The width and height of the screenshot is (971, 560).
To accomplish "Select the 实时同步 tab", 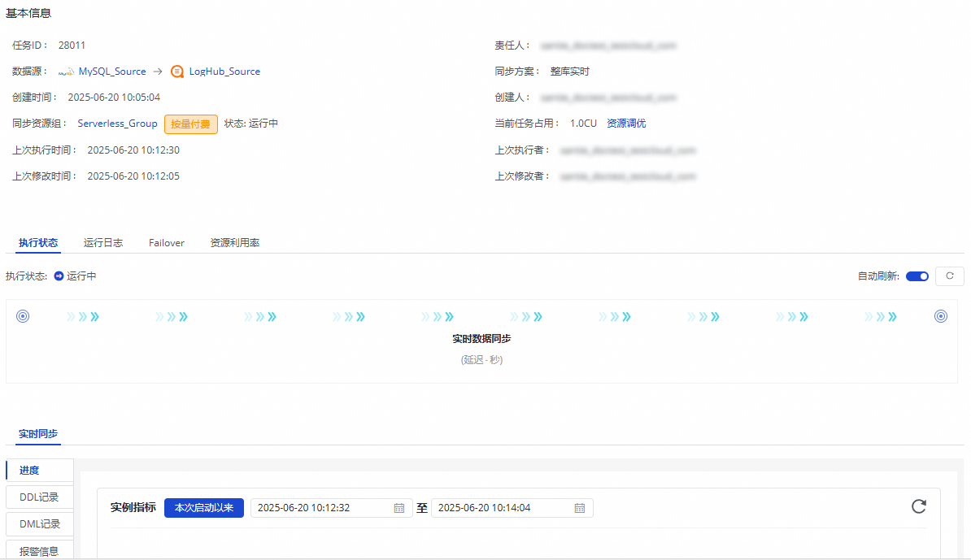I will click(37, 434).
